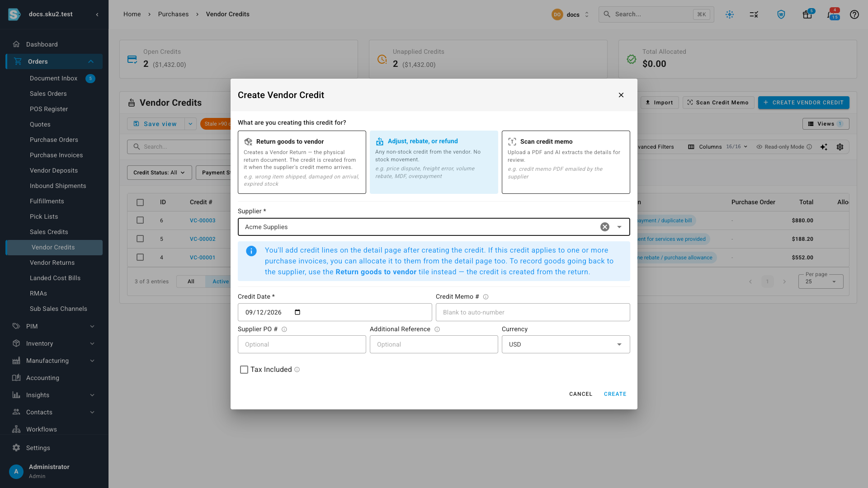The height and width of the screenshot is (488, 868).
Task: Click the Credit Memo # input field
Action: click(533, 312)
